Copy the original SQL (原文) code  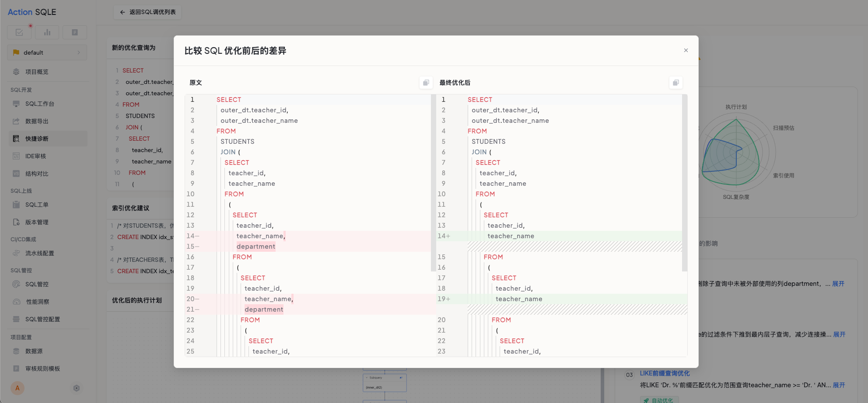click(426, 83)
